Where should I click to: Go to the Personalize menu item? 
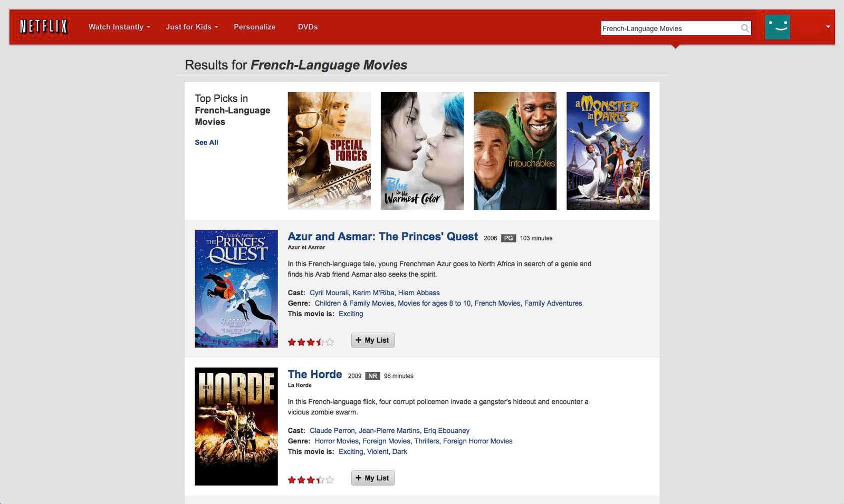pyautogui.click(x=254, y=27)
